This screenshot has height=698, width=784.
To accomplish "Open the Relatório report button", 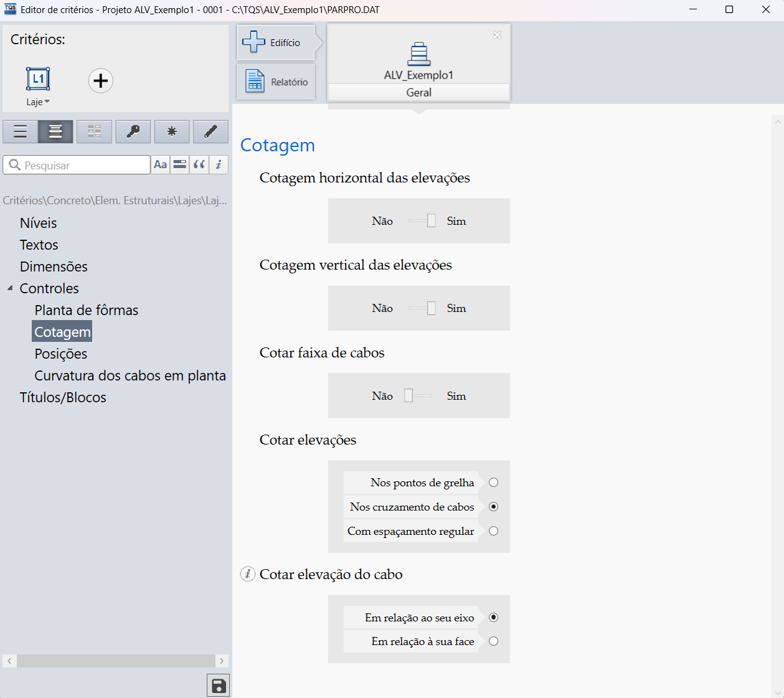I will (x=276, y=82).
